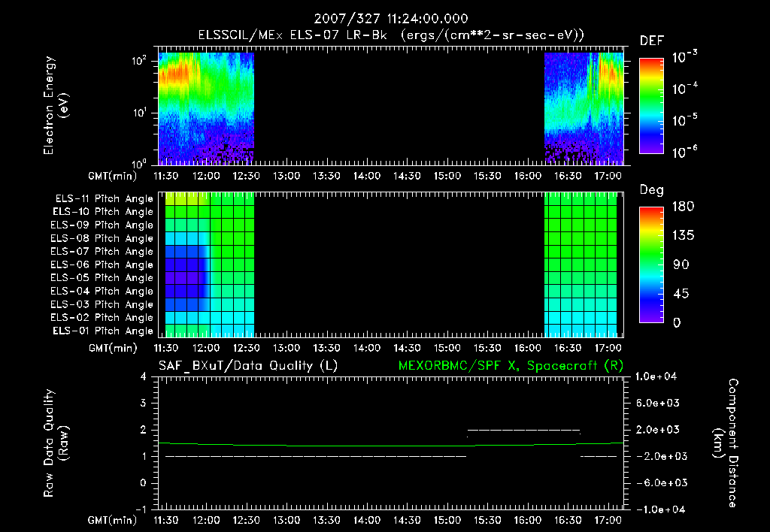Image resolution: width=770 pixels, height=532 pixels.
Task: Click the green MEXORBMC/SPF X, Spacecraft (R) legend
Action: [511, 366]
